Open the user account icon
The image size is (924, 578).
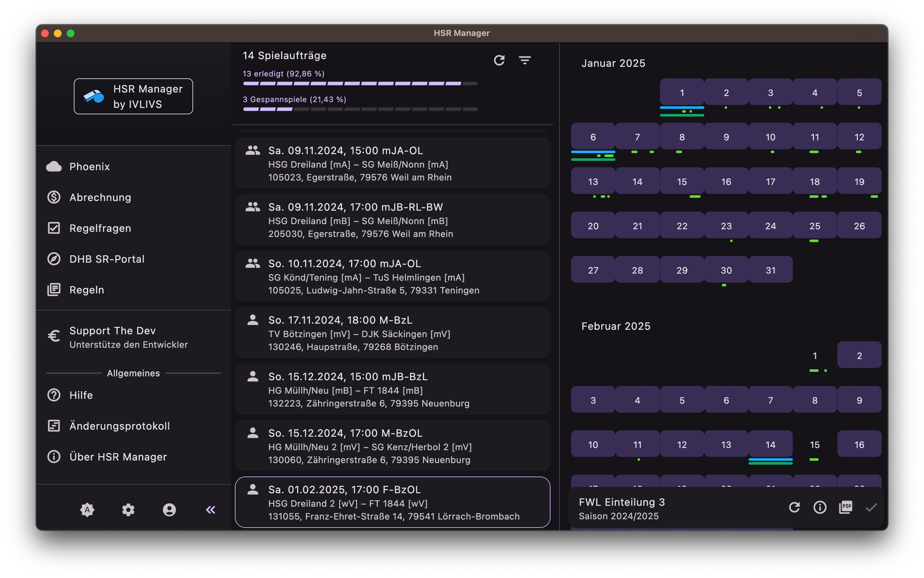tap(169, 510)
